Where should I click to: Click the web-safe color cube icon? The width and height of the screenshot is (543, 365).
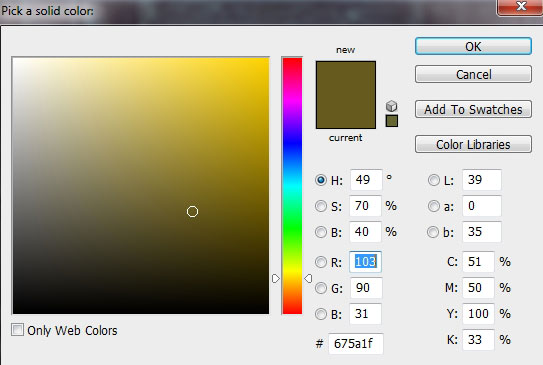[x=392, y=106]
